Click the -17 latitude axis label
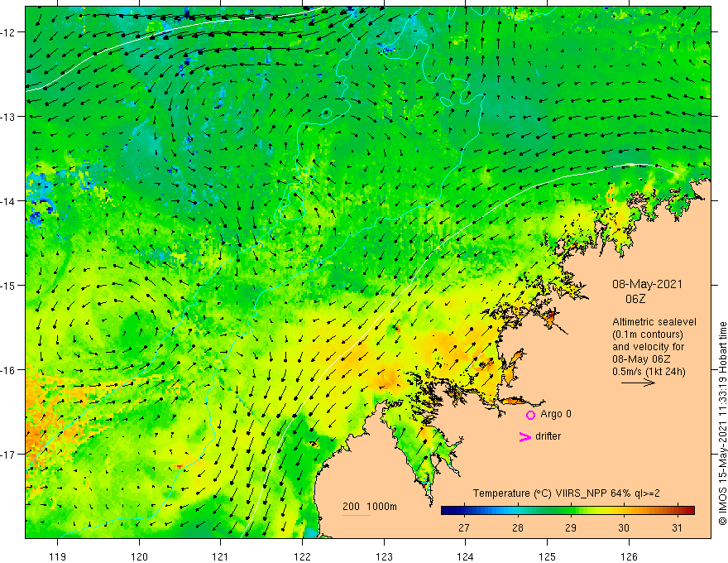 click(7, 454)
